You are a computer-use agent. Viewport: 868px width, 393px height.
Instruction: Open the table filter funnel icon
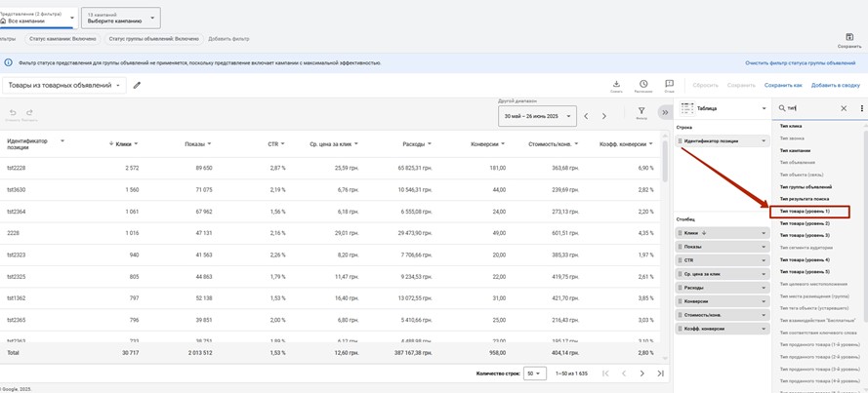(641, 112)
